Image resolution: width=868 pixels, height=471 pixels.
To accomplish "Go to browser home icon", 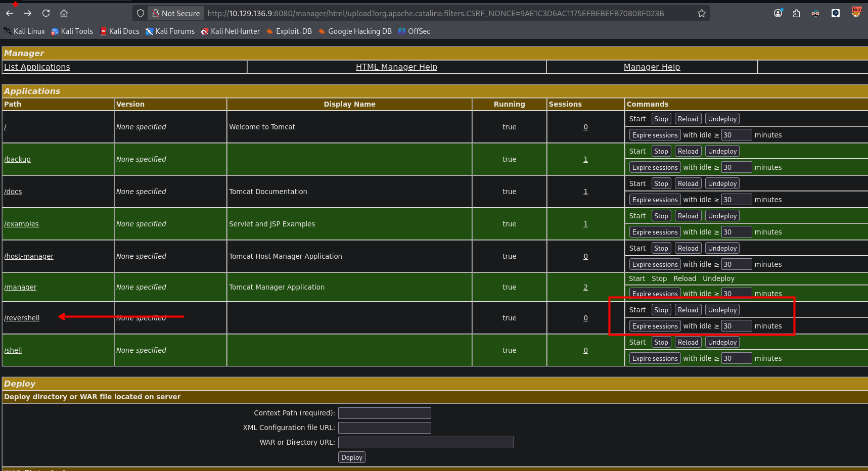I will click(x=64, y=13).
